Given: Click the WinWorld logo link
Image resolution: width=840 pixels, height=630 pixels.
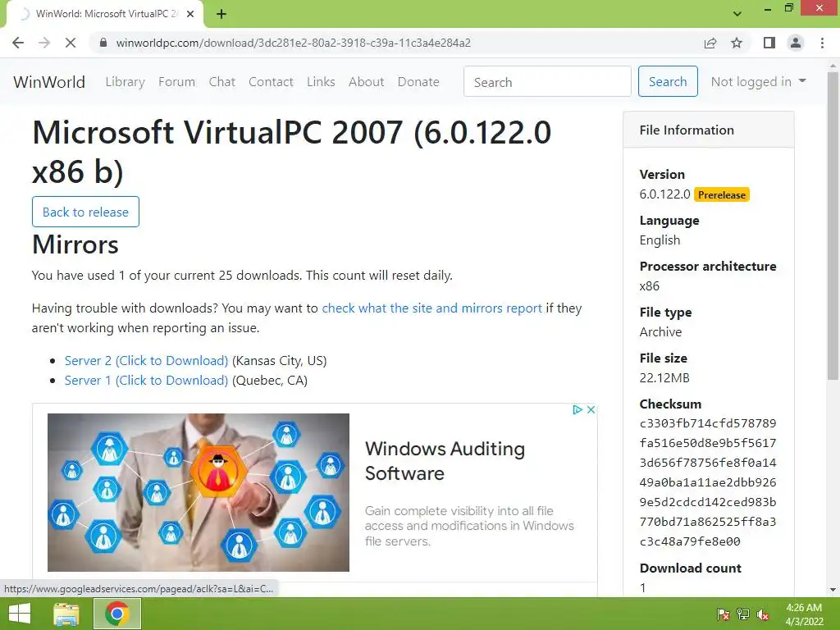Looking at the screenshot, I should pos(49,81).
